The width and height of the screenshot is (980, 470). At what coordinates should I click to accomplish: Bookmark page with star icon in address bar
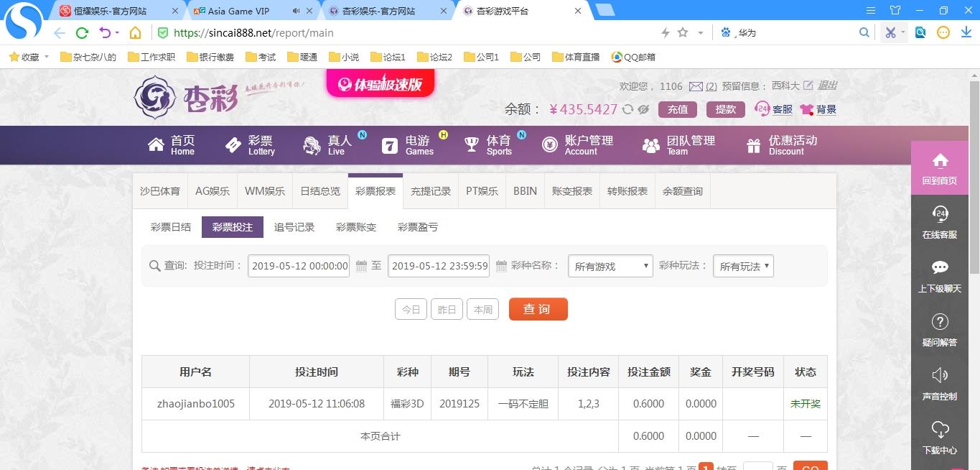[x=683, y=33]
